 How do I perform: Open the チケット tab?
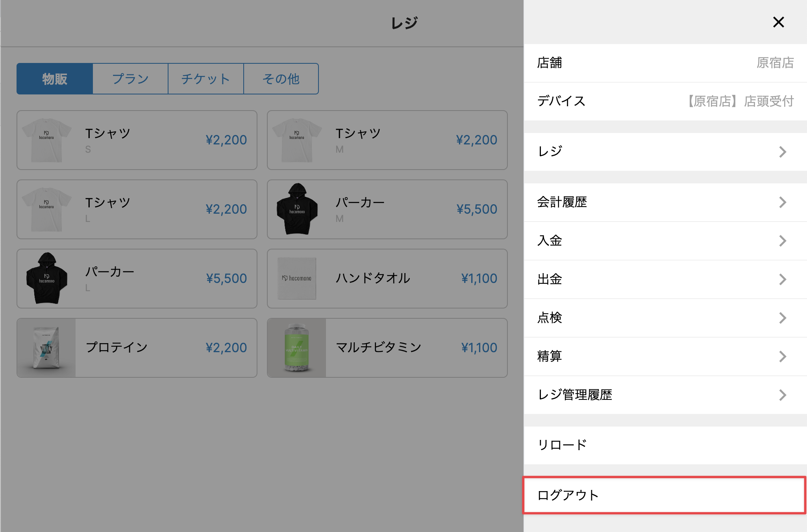[x=205, y=79]
